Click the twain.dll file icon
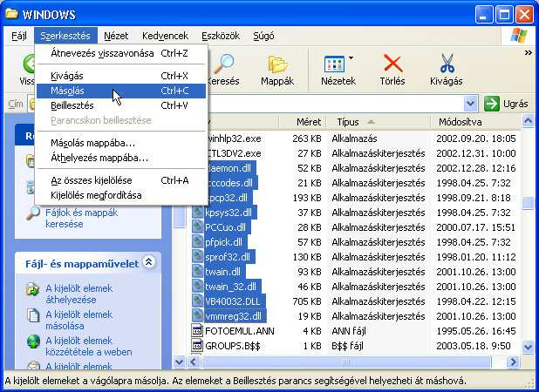 [197, 272]
